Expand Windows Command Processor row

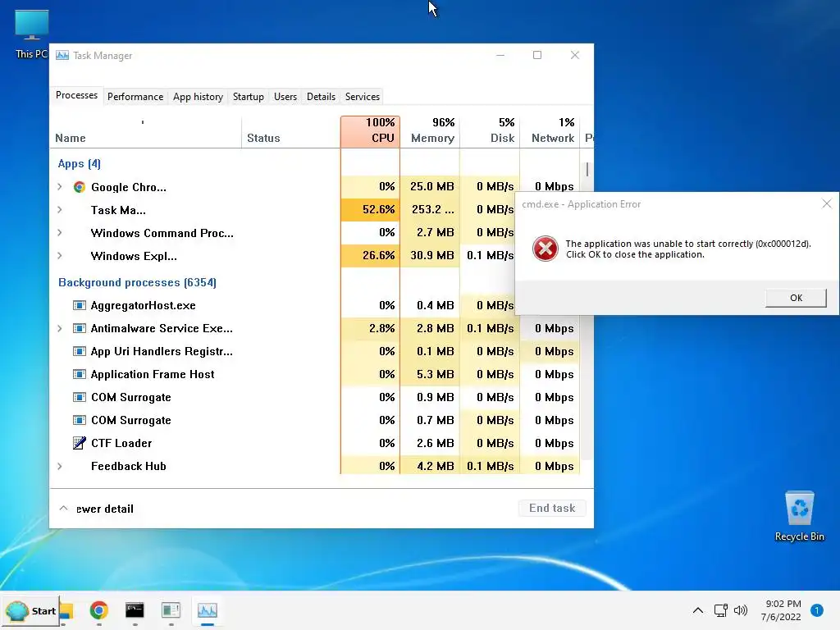pos(60,233)
